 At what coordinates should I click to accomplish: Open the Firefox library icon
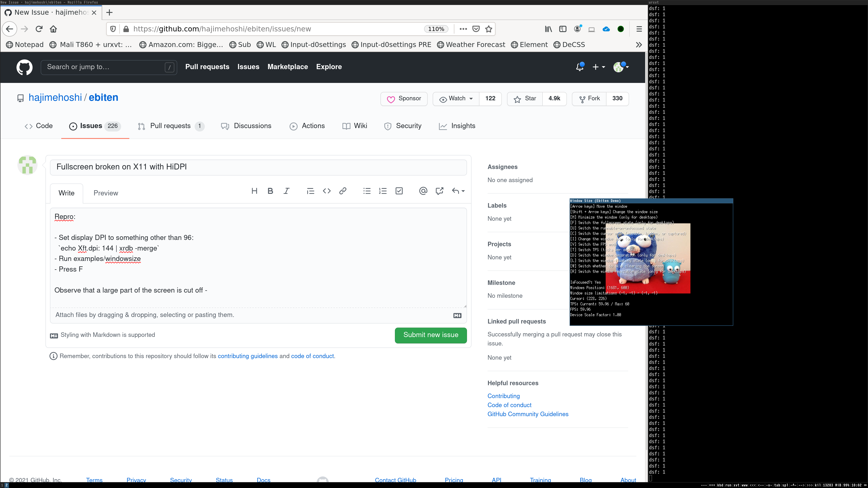click(549, 29)
